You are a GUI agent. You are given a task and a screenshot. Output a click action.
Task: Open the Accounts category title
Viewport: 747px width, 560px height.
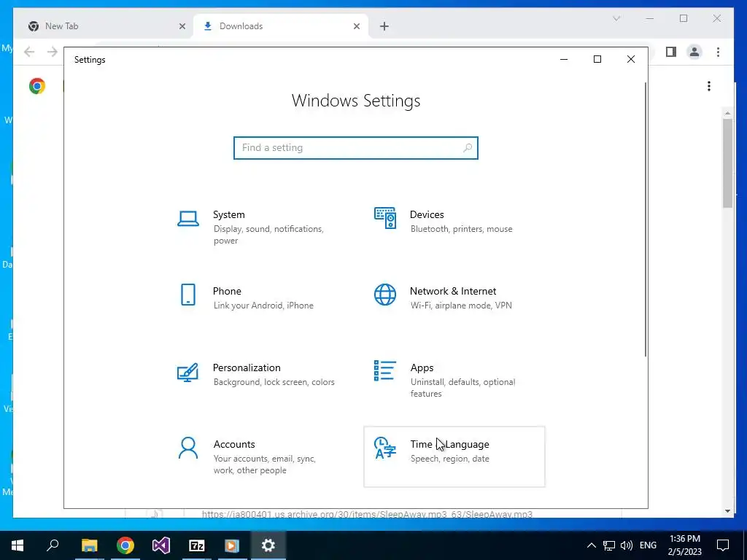coord(234,444)
